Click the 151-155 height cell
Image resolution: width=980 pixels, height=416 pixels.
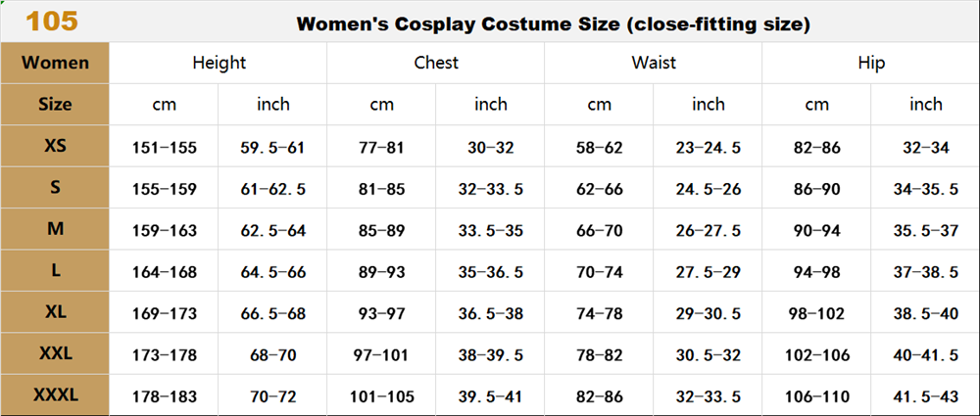coord(165,148)
